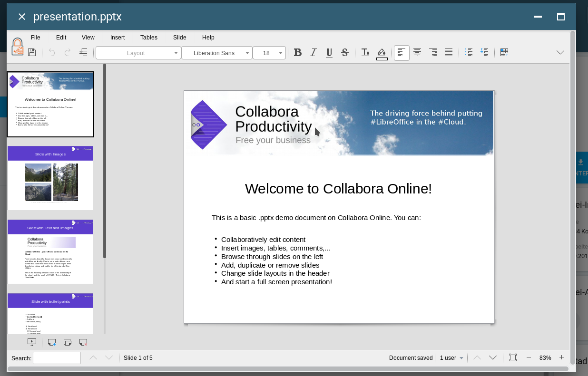Image resolution: width=588 pixels, height=376 pixels.
Task: Set right text alignment
Action: pyautogui.click(x=433, y=53)
